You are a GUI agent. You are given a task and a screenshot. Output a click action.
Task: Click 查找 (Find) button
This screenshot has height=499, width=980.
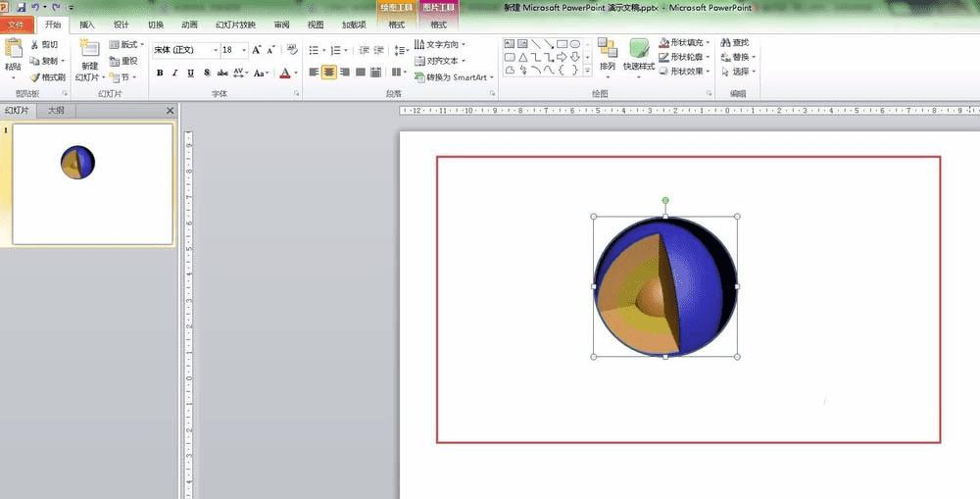735,42
